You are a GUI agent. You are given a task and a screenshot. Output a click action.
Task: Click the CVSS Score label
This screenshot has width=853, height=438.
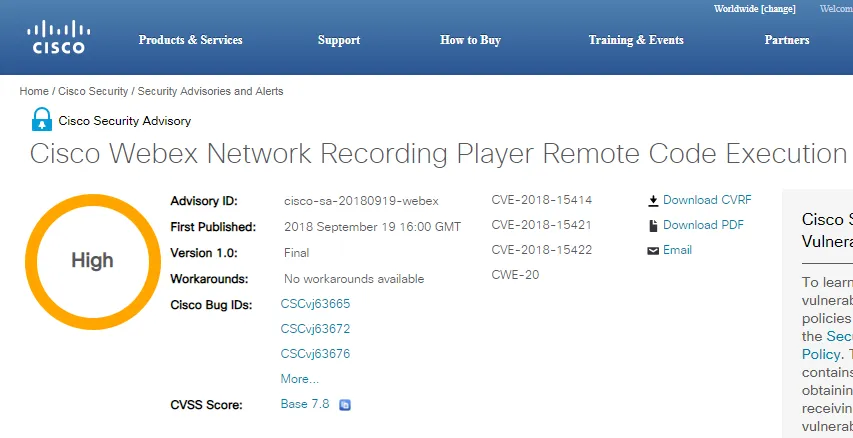206,405
